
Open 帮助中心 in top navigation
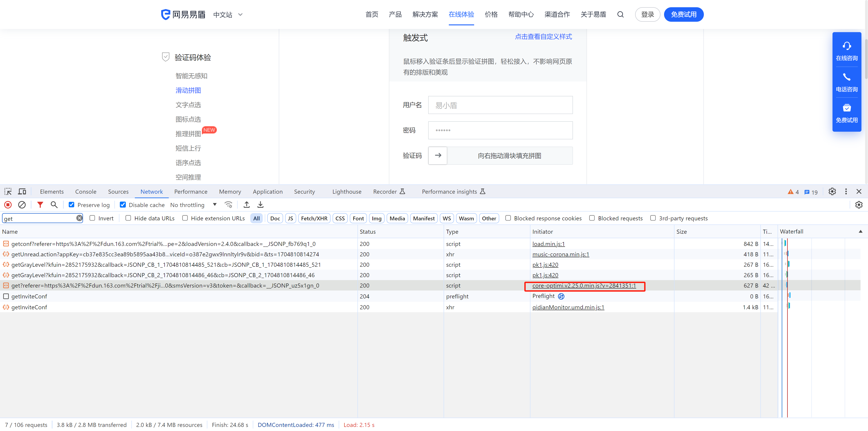click(x=521, y=14)
